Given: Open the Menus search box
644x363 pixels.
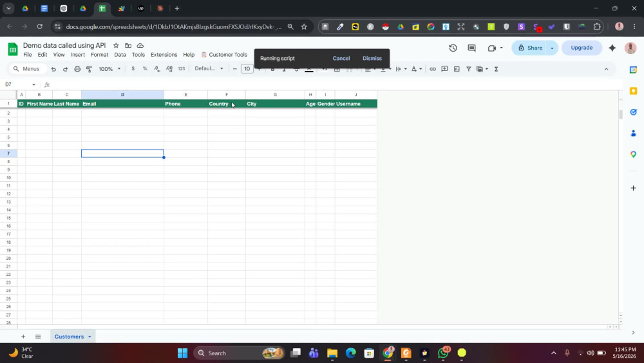Looking at the screenshot, I should 27,68.
